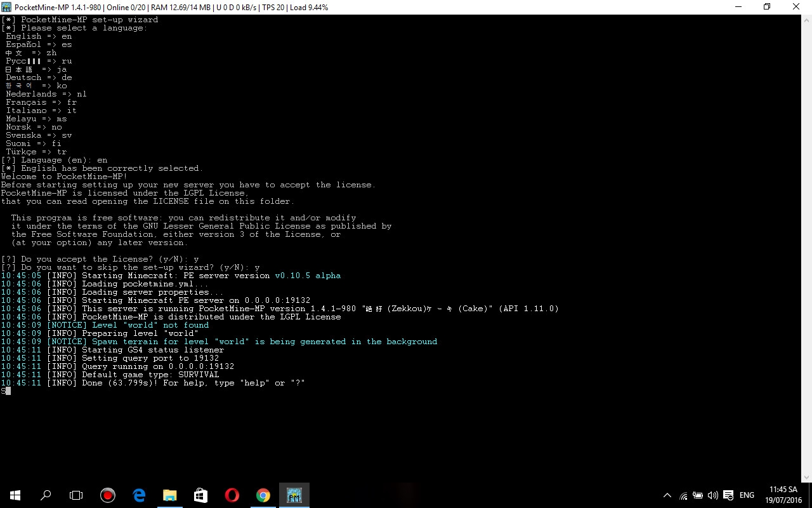Click the "Spawn terrain" notice line
Image resolution: width=812 pixels, height=508 pixels.
(x=219, y=342)
